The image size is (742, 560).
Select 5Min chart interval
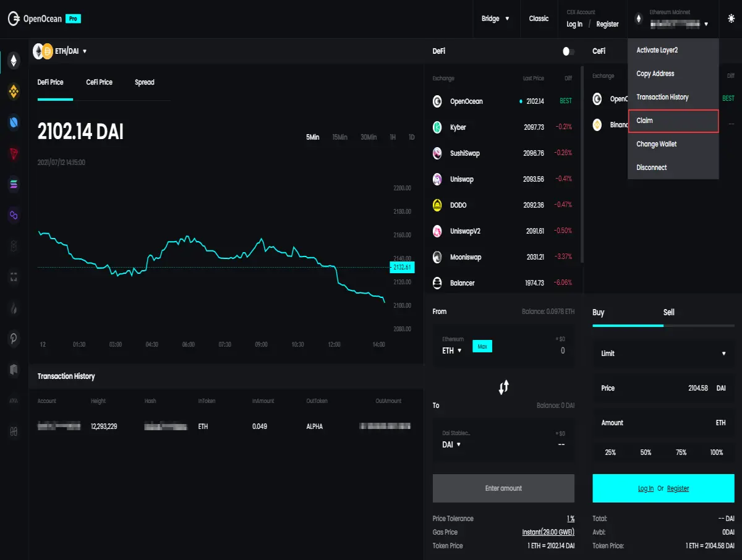[312, 137]
